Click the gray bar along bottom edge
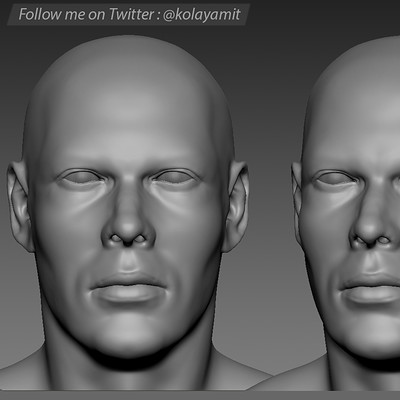400x400 pixels. 200,395
